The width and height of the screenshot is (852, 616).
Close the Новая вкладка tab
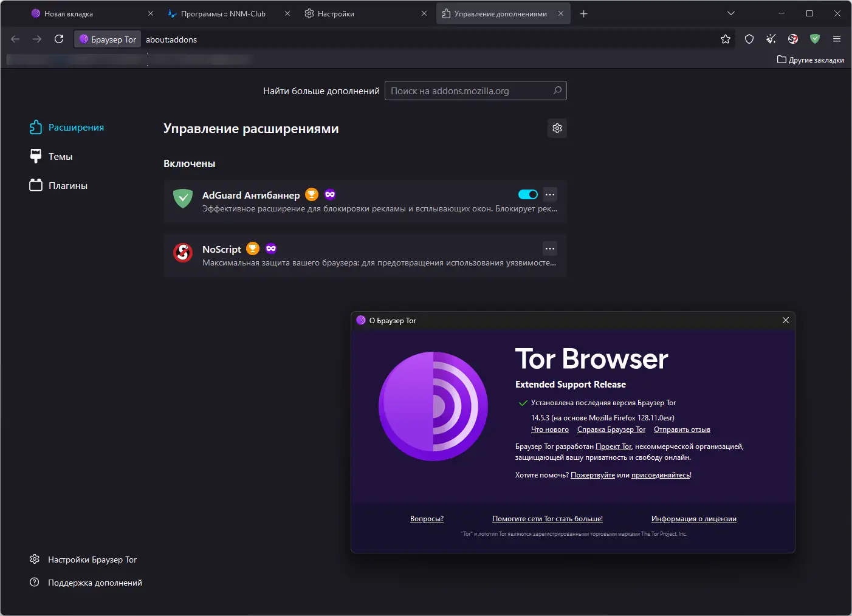(151, 13)
